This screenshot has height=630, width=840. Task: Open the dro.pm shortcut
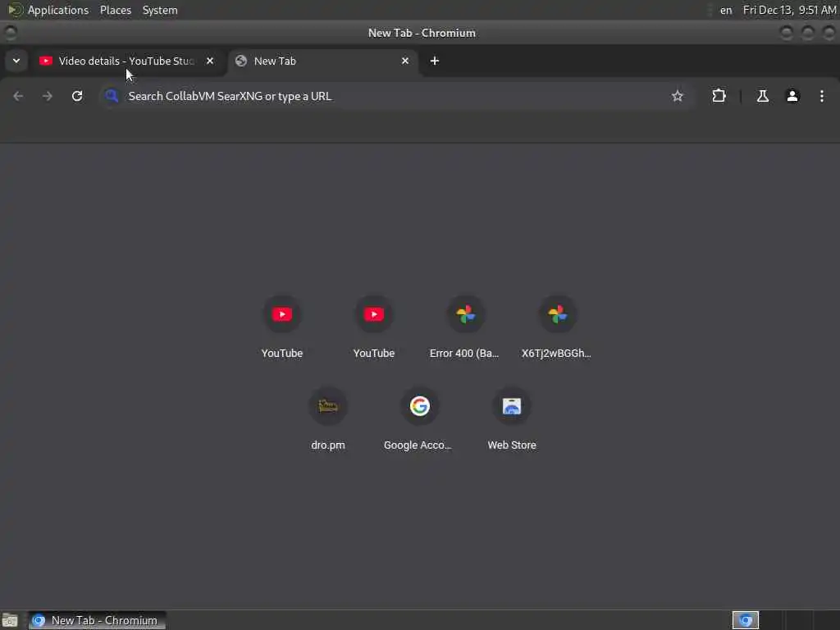click(328, 419)
